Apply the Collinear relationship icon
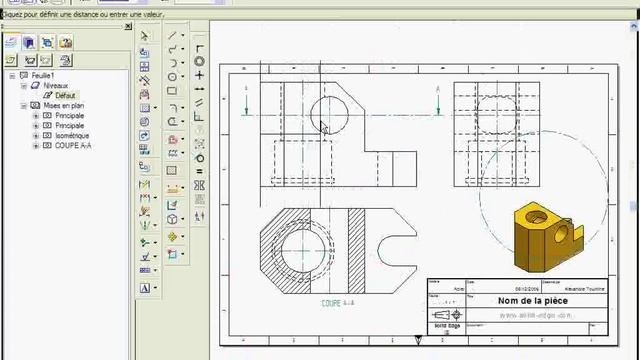 pos(199,89)
